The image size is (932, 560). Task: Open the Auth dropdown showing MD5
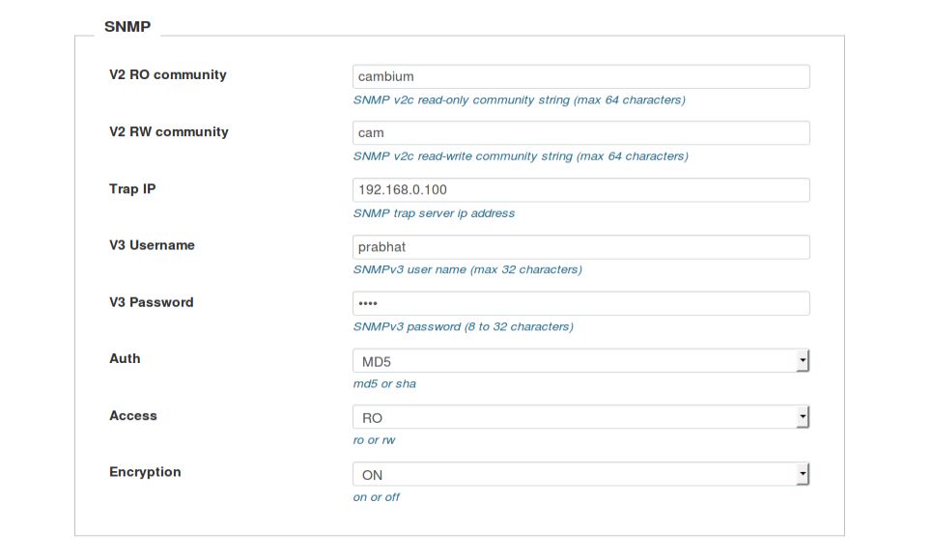(x=580, y=361)
